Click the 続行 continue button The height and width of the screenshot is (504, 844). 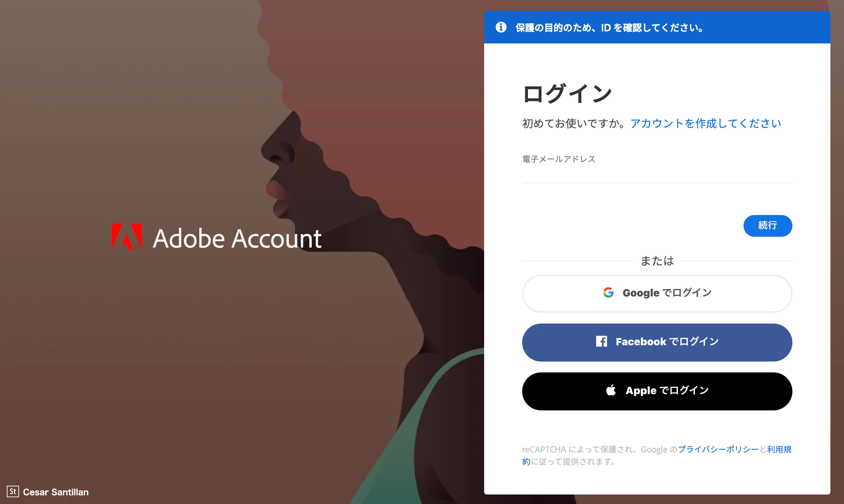pos(768,226)
